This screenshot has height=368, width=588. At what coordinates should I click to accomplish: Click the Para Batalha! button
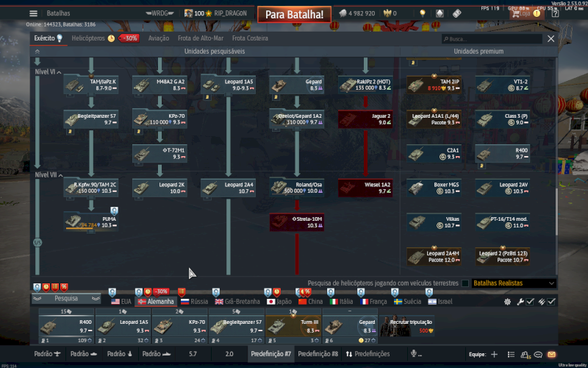pyautogui.click(x=294, y=14)
